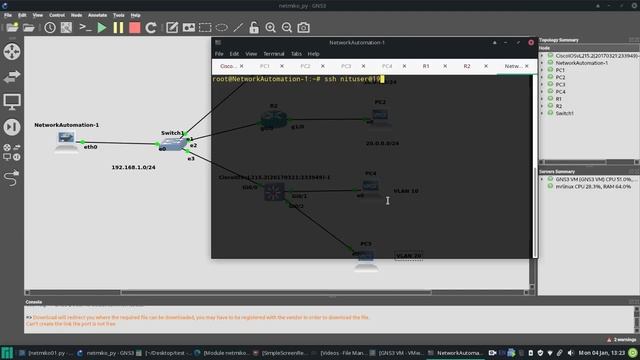
Task: Open the GNS3 Tools menu
Action: 119,15
